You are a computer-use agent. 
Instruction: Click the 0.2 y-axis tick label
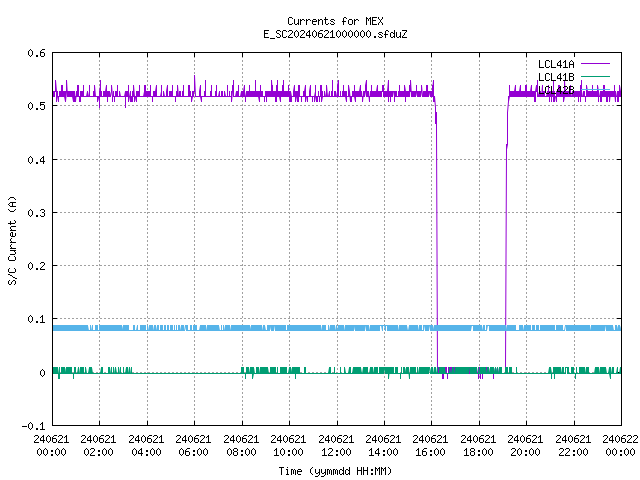36,266
